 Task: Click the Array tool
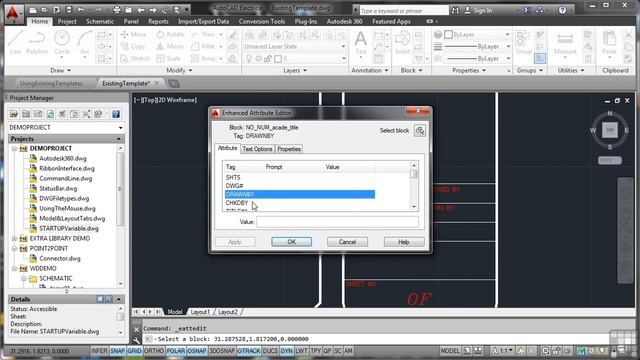click(x=203, y=59)
